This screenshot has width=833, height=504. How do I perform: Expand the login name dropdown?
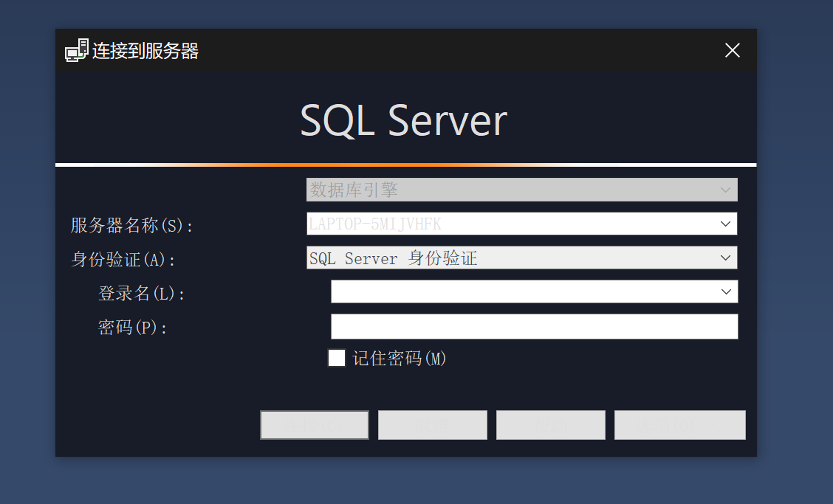click(x=725, y=291)
